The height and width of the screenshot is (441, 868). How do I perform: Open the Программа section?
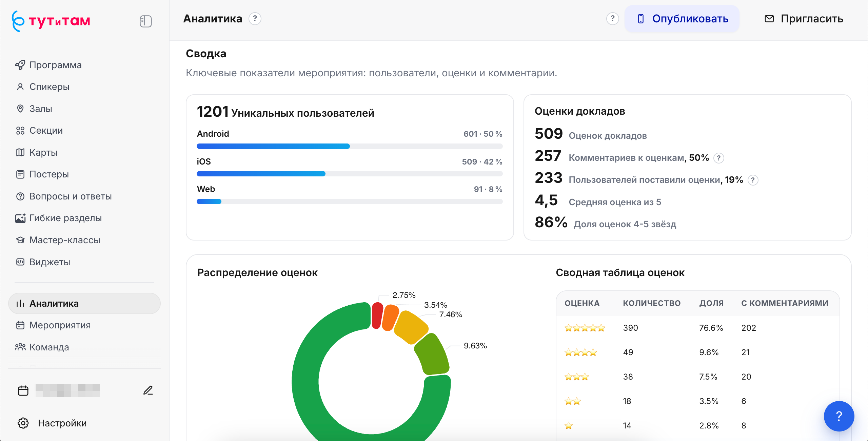[84, 65]
